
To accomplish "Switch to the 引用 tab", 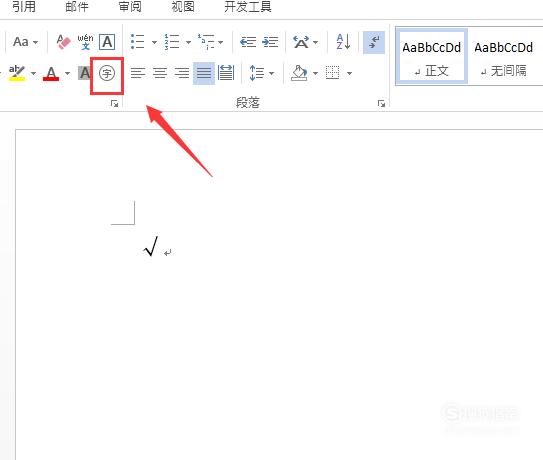I will [x=24, y=7].
